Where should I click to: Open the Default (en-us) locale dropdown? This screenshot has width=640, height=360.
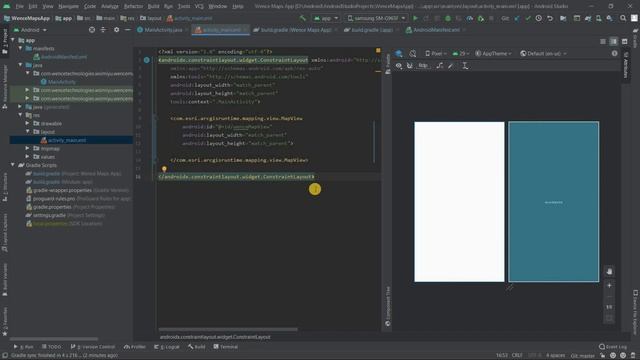[x=543, y=53]
